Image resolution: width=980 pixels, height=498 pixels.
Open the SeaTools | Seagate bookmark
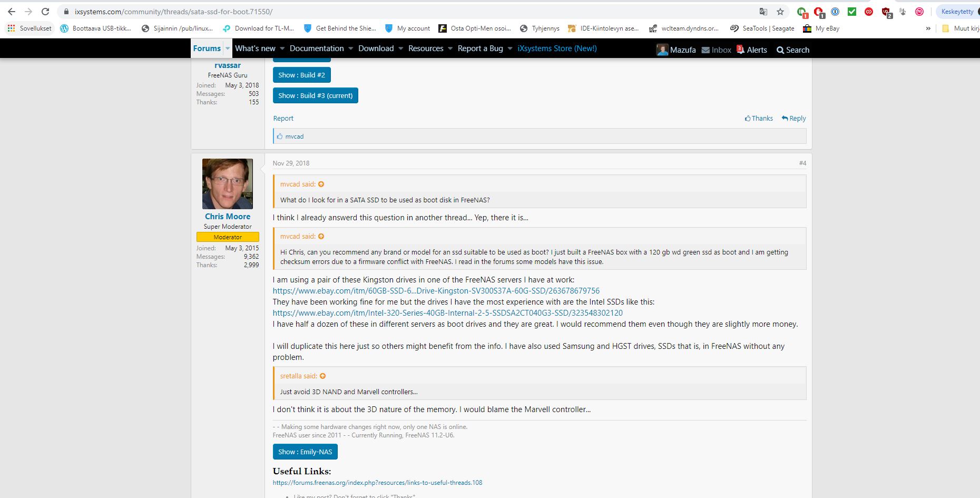click(762, 28)
